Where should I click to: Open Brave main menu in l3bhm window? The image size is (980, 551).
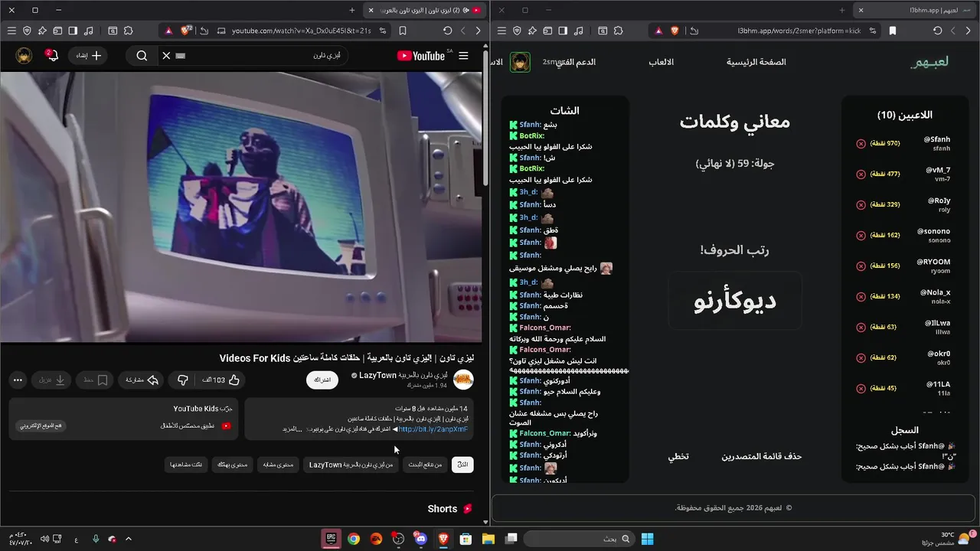point(501,31)
